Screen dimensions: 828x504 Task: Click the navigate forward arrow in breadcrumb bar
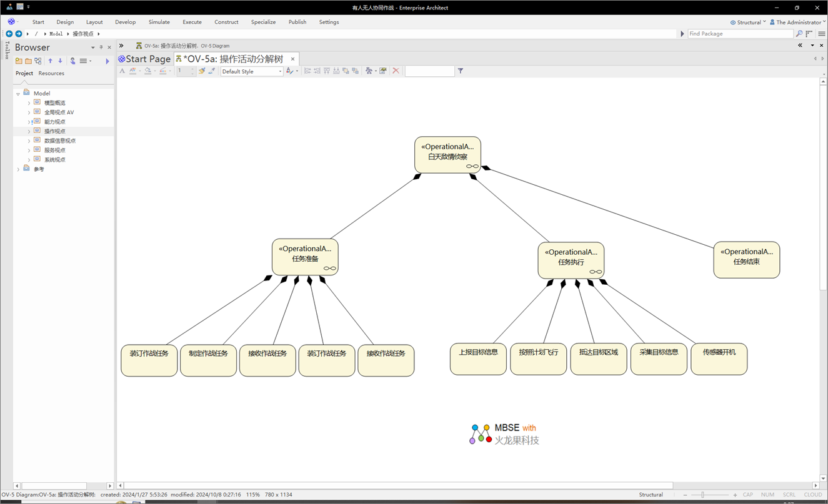click(x=19, y=34)
